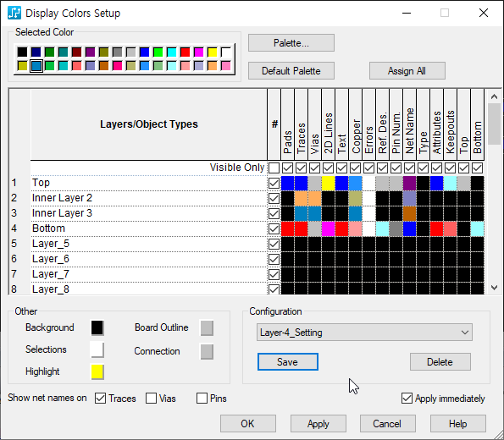The width and height of the screenshot is (504, 440).
Task: Set Bottom layer Pads color cell
Action: click(287, 228)
